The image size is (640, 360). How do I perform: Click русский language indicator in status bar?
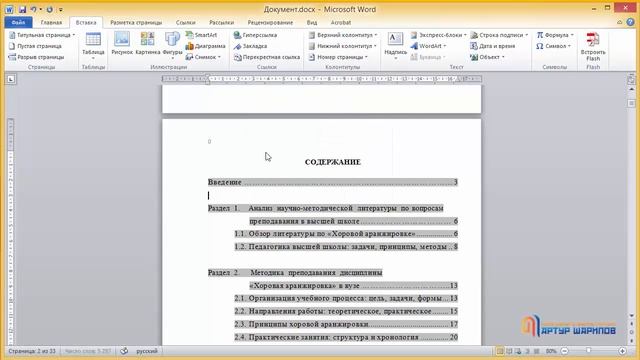click(x=147, y=351)
